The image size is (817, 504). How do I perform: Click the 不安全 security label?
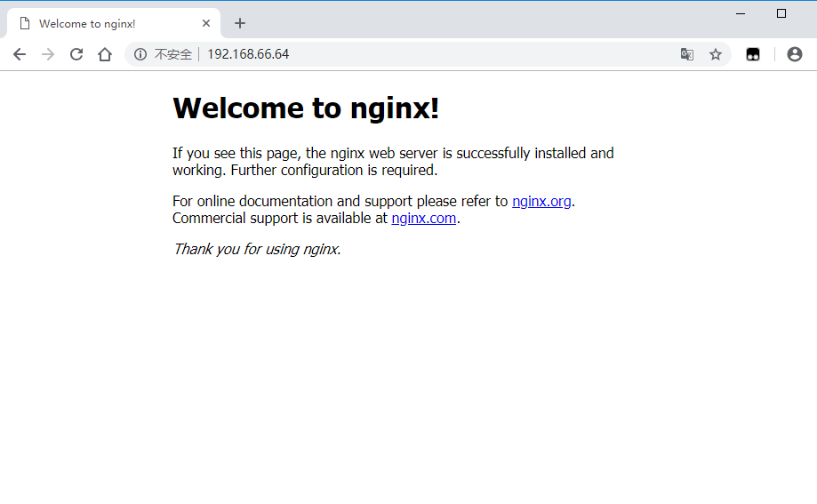(173, 54)
